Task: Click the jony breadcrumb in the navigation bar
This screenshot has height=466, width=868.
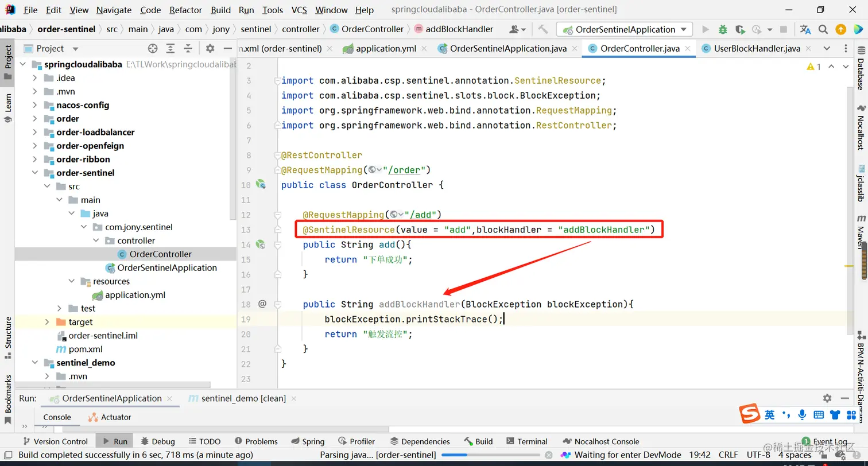Action: pos(221,29)
